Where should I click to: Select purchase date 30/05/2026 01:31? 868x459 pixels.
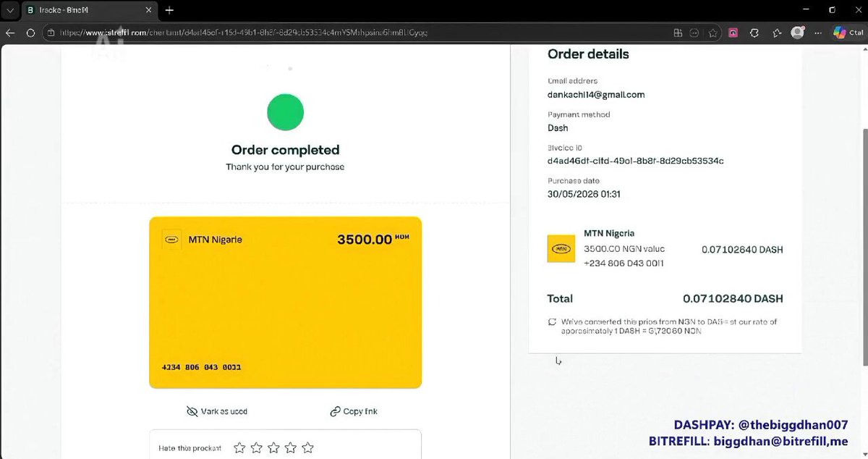click(x=584, y=194)
